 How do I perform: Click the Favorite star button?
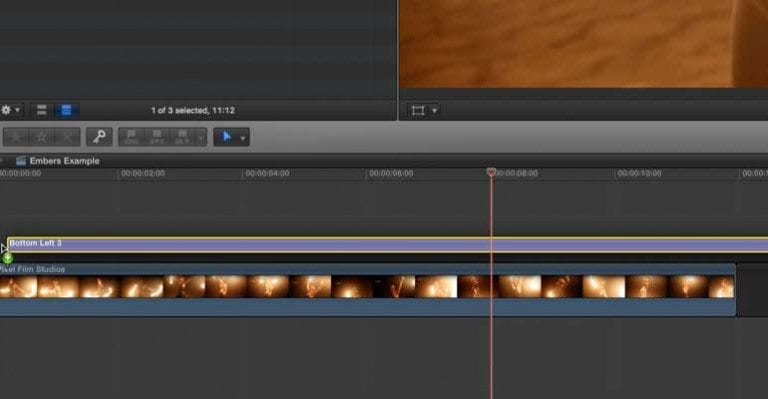(x=16, y=137)
